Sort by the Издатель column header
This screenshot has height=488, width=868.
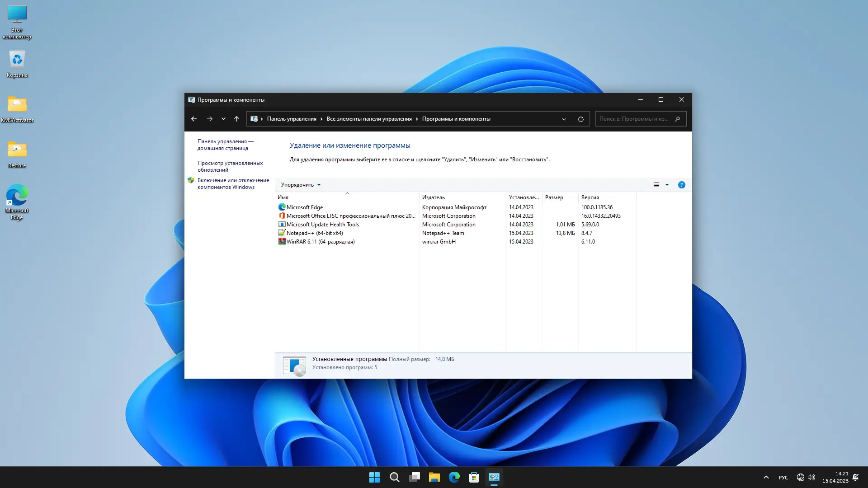433,197
